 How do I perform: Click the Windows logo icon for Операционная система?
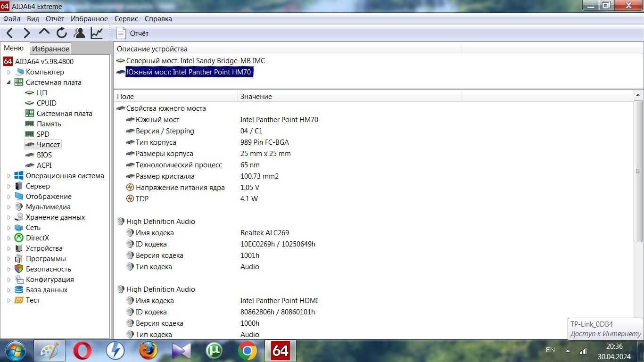pyautogui.click(x=19, y=176)
